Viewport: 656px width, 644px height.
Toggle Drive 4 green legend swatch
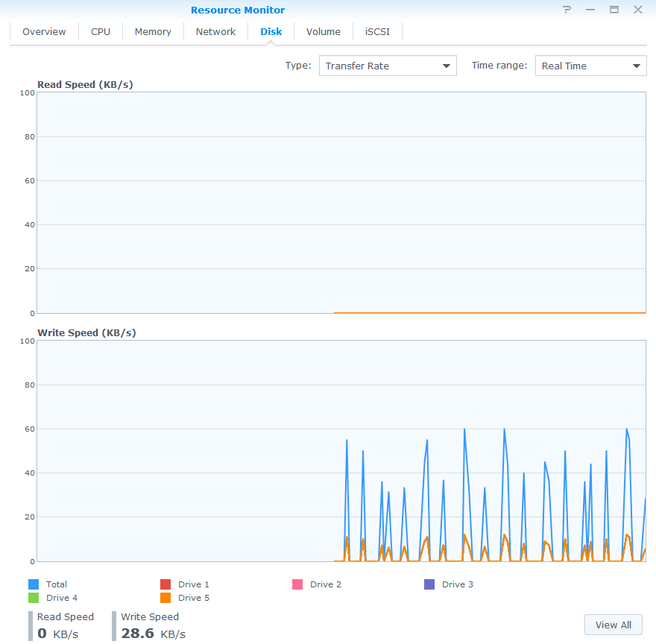click(x=34, y=598)
